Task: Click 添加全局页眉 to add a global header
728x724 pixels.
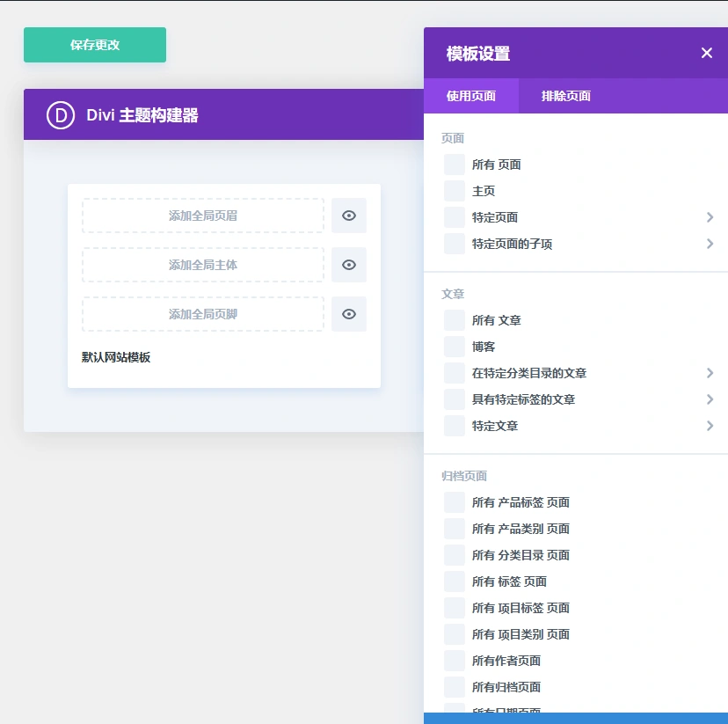Action: click(x=202, y=216)
